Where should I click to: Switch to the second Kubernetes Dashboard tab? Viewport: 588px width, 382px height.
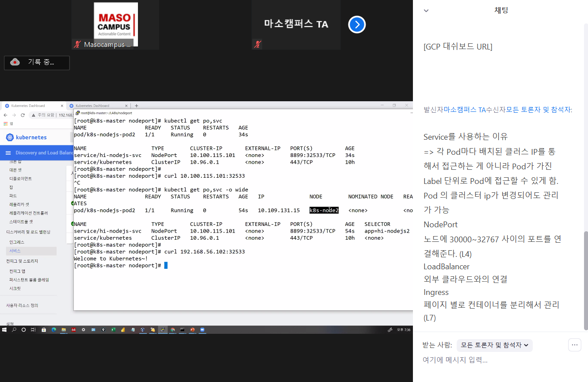pos(92,106)
